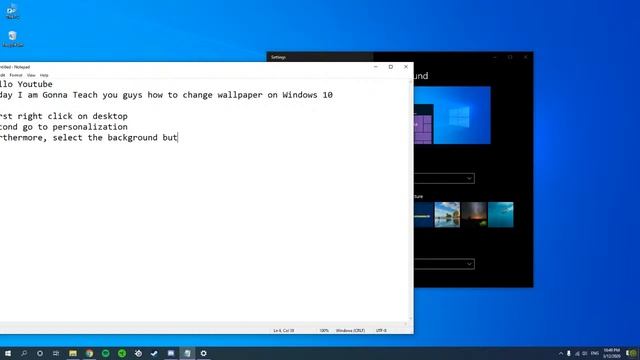Screen dimensions: 640x360
Task: Select the Recycle Bin desktop icon
Action: (13, 39)
